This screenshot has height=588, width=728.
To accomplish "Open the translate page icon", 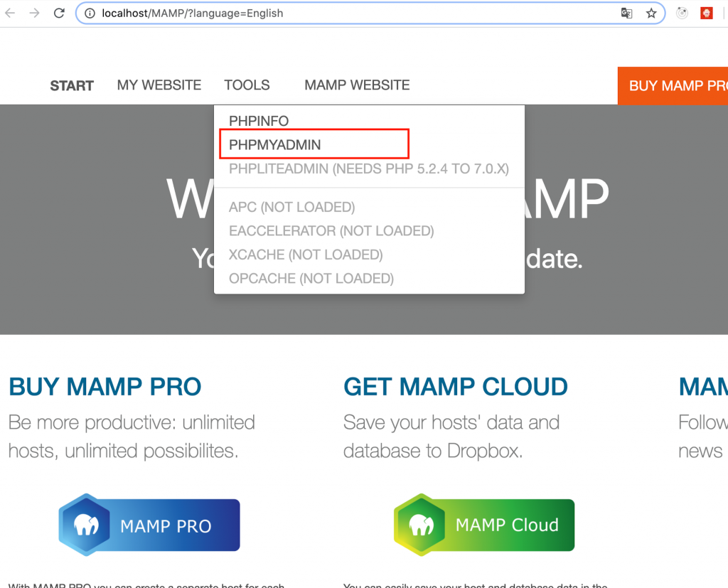I will (x=626, y=13).
